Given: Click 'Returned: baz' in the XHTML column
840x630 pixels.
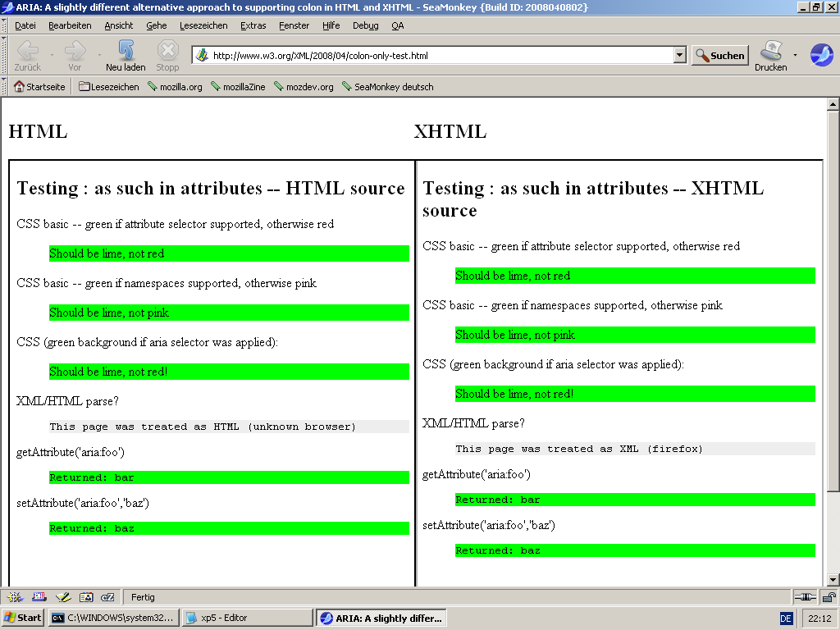Looking at the screenshot, I should click(x=498, y=550).
